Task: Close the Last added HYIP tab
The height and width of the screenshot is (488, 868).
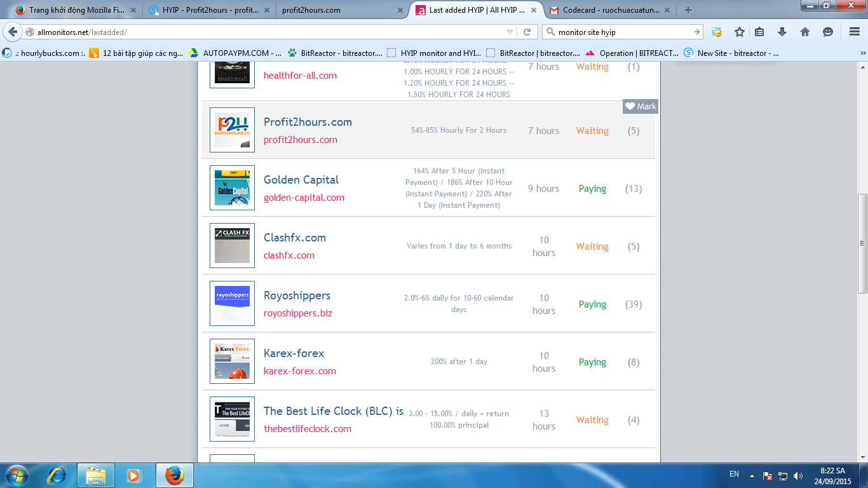Action: click(x=533, y=10)
